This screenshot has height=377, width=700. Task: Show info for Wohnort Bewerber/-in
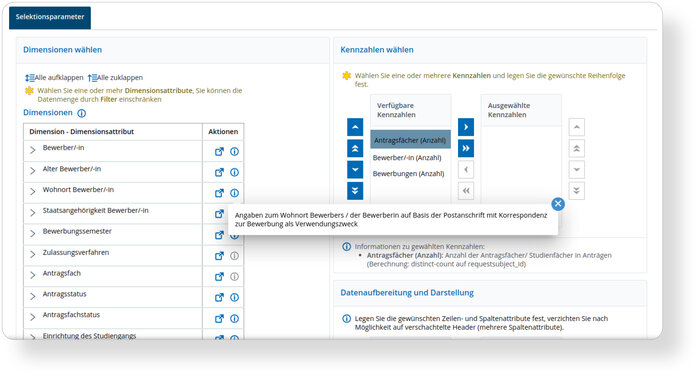[x=234, y=193]
